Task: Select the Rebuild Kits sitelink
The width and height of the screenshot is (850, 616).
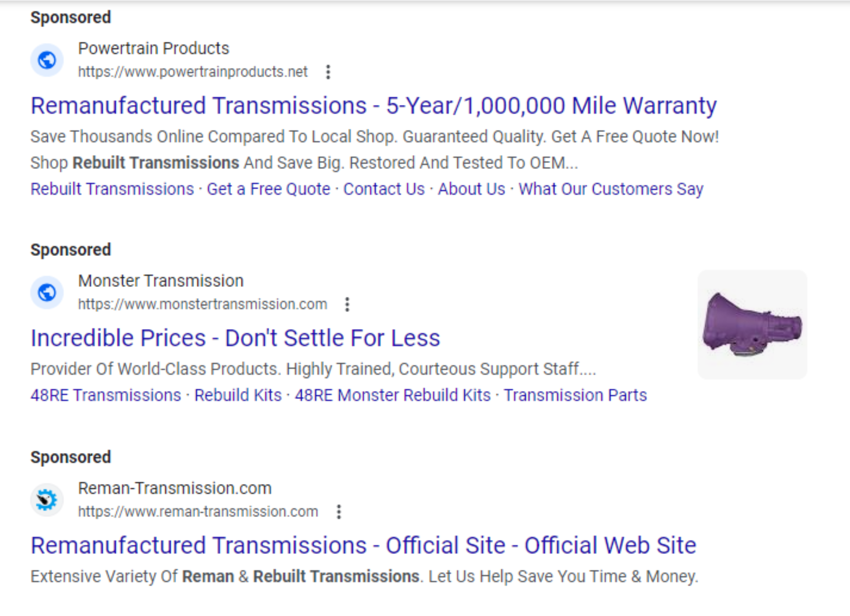Action: (x=238, y=395)
